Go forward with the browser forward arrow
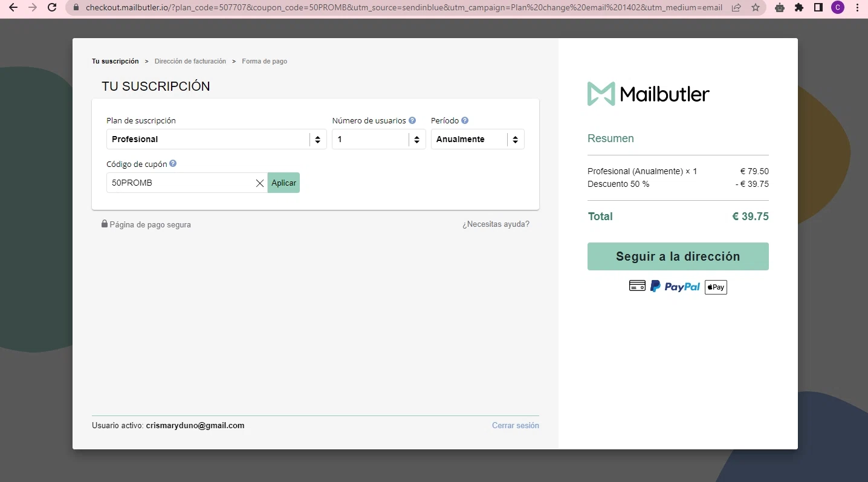868x482 pixels. [x=33, y=8]
